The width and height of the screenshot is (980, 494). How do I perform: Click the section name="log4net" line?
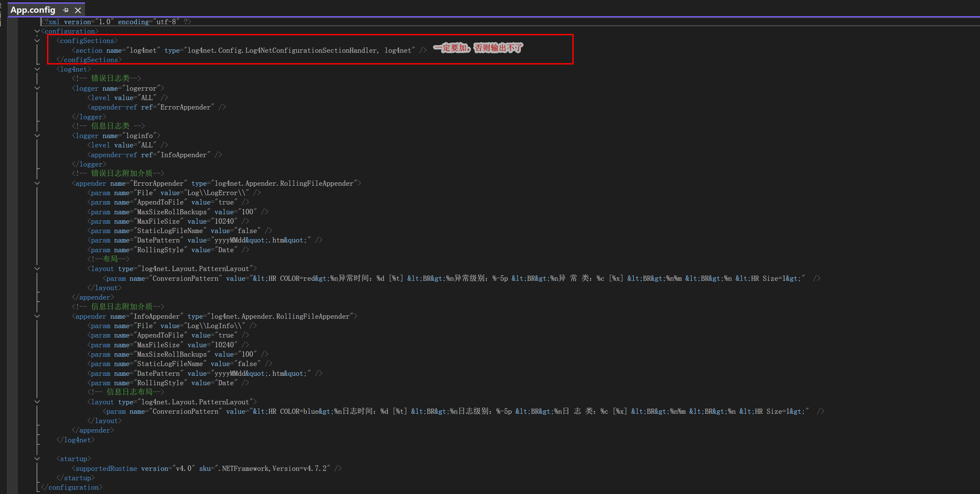(249, 50)
